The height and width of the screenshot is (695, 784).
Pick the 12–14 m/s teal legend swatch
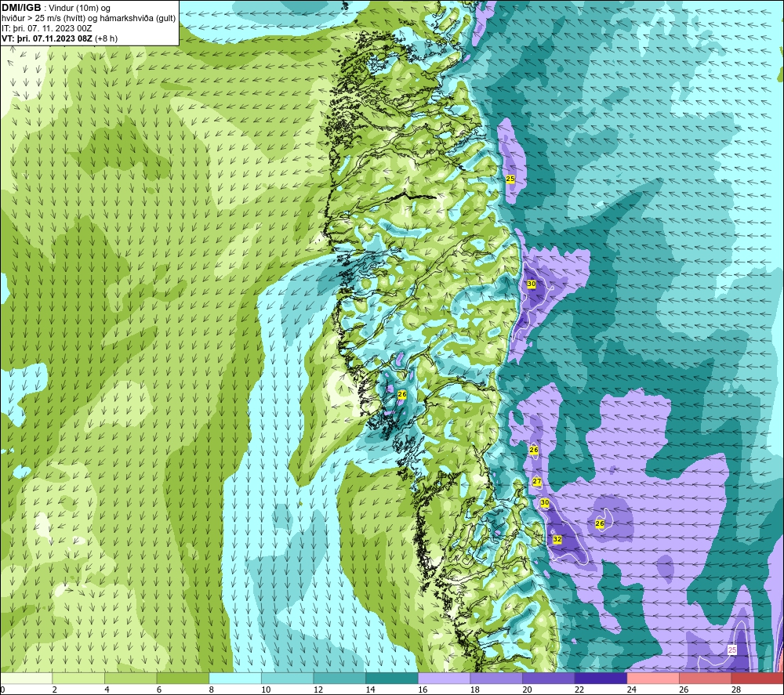click(339, 678)
